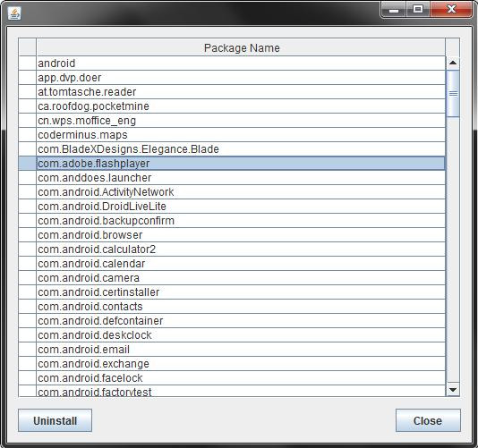This screenshot has width=478, height=448.
Task: Maximize the package list window
Action: 418,10
